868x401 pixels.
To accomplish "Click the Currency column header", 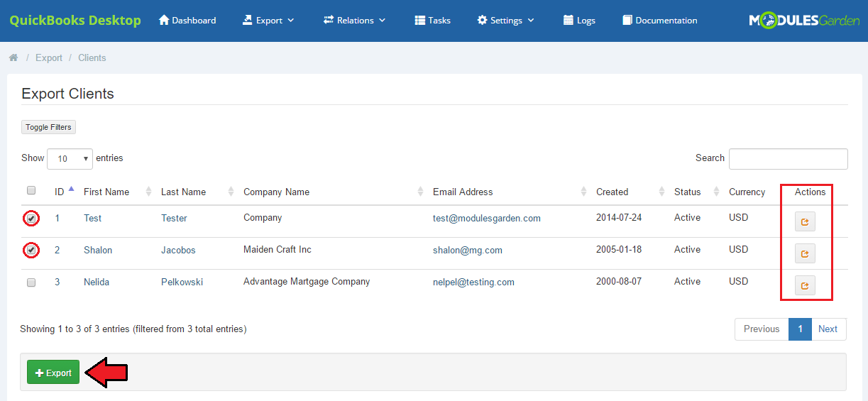I will pos(747,192).
